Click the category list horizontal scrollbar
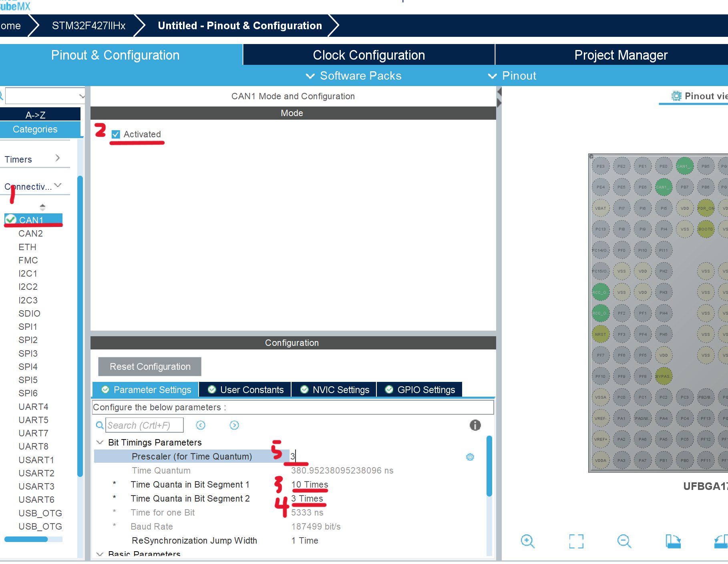The image size is (728, 564). tap(26, 539)
